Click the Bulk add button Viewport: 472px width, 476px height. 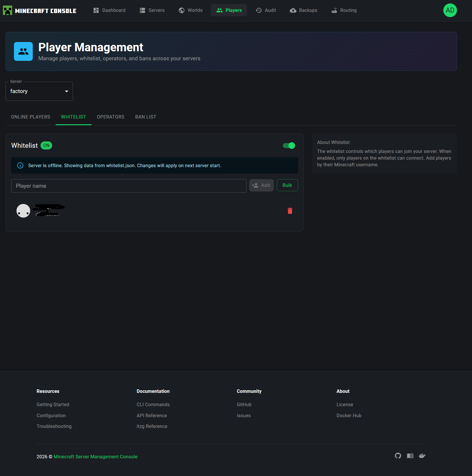tap(287, 185)
